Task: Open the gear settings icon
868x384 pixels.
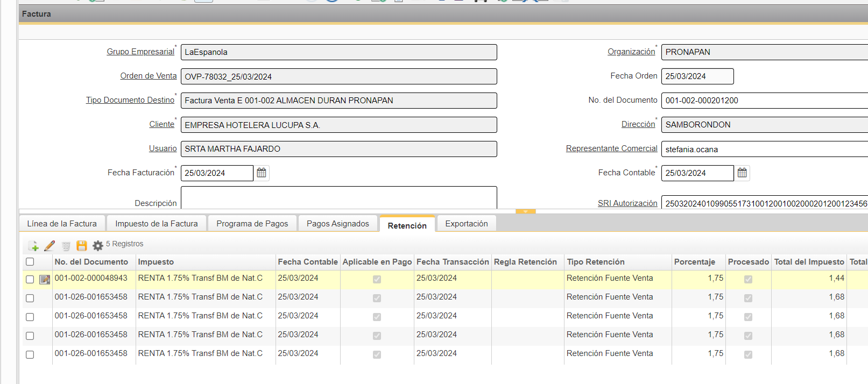Action: click(97, 246)
